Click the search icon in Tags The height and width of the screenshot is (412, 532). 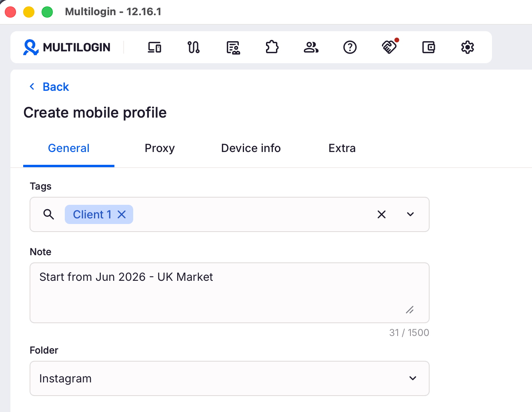click(x=49, y=214)
